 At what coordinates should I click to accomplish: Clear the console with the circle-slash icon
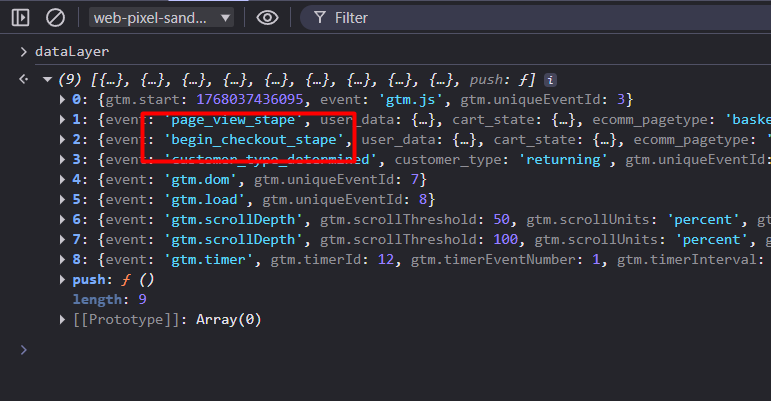coord(56,17)
